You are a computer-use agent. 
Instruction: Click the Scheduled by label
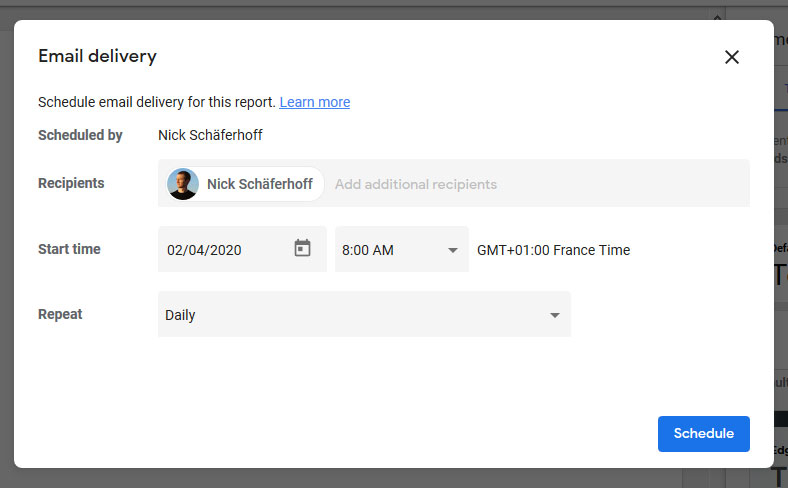(x=80, y=135)
